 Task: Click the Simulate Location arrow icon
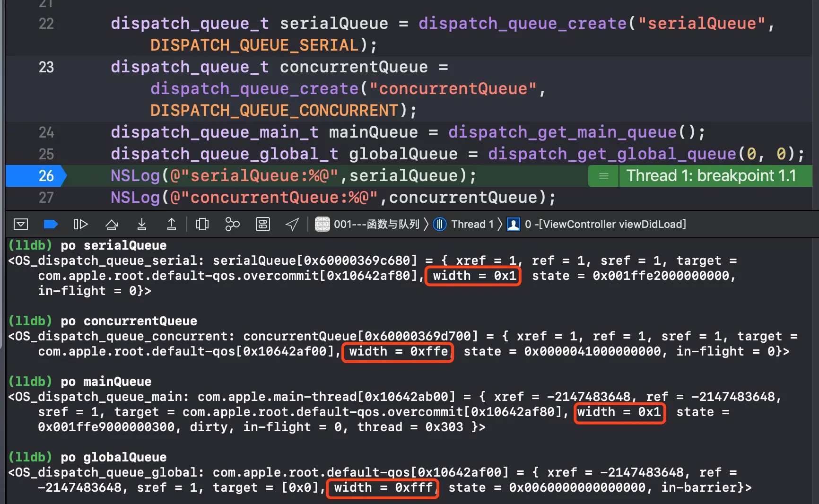[293, 224]
